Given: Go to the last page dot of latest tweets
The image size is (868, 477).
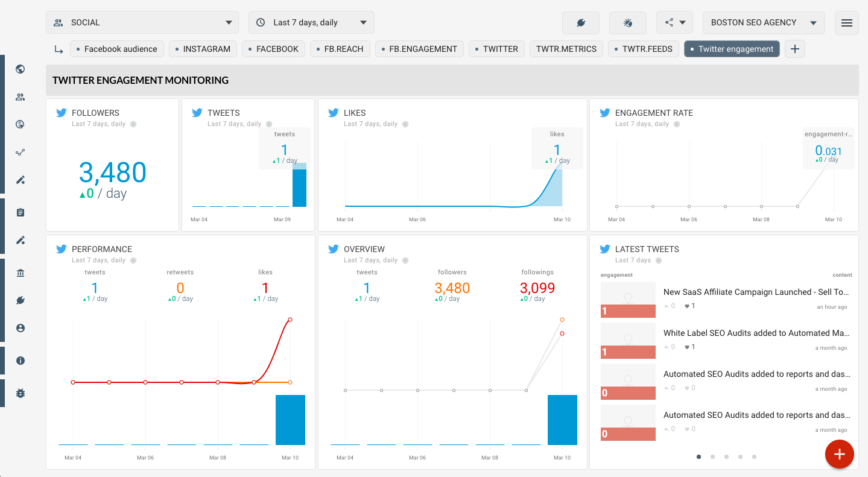Looking at the screenshot, I should point(754,457).
